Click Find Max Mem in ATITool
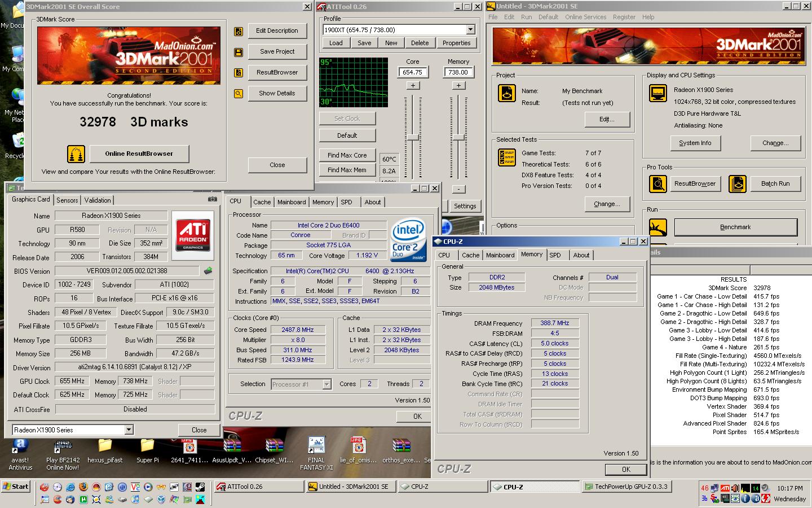This screenshot has height=508, width=812. (347, 170)
